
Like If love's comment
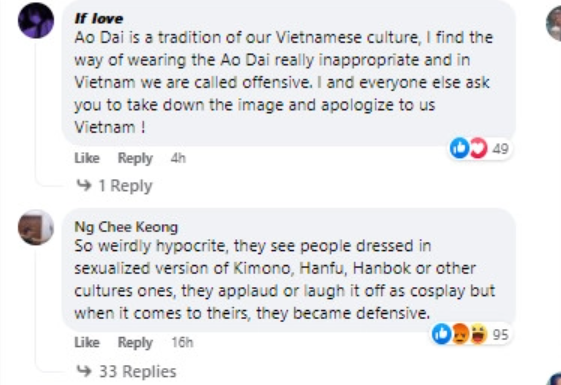coord(87,158)
